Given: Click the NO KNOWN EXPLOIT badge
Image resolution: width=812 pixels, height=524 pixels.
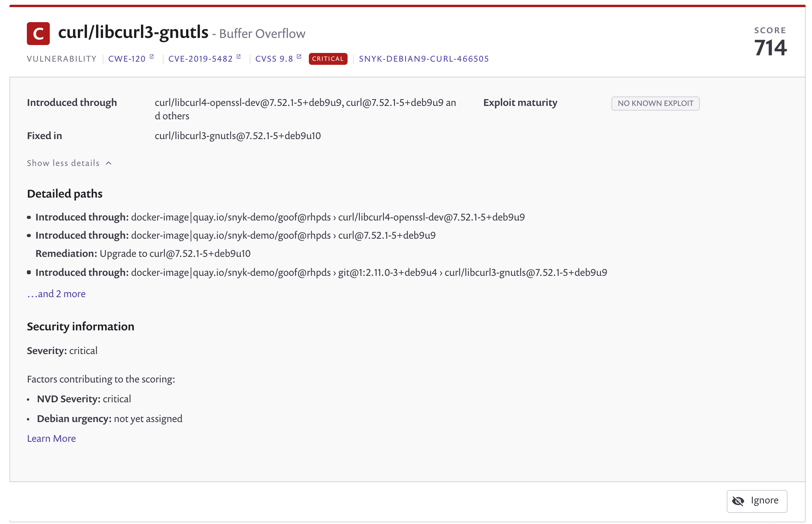Looking at the screenshot, I should tap(655, 104).
